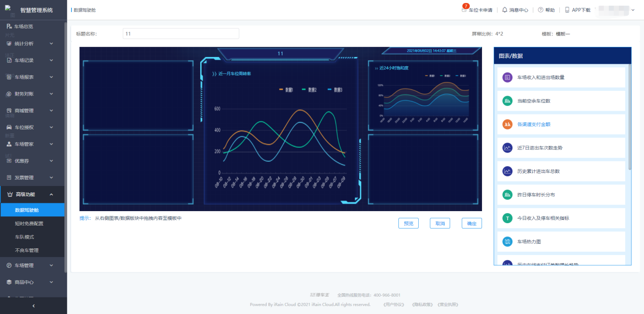Expand the 车场报表 chevron

pyautogui.click(x=51, y=77)
